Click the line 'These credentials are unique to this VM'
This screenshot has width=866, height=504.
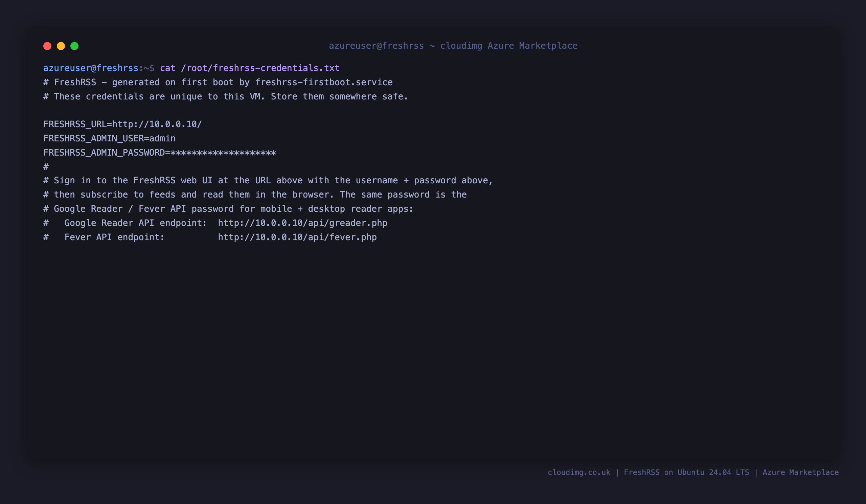[x=225, y=96]
